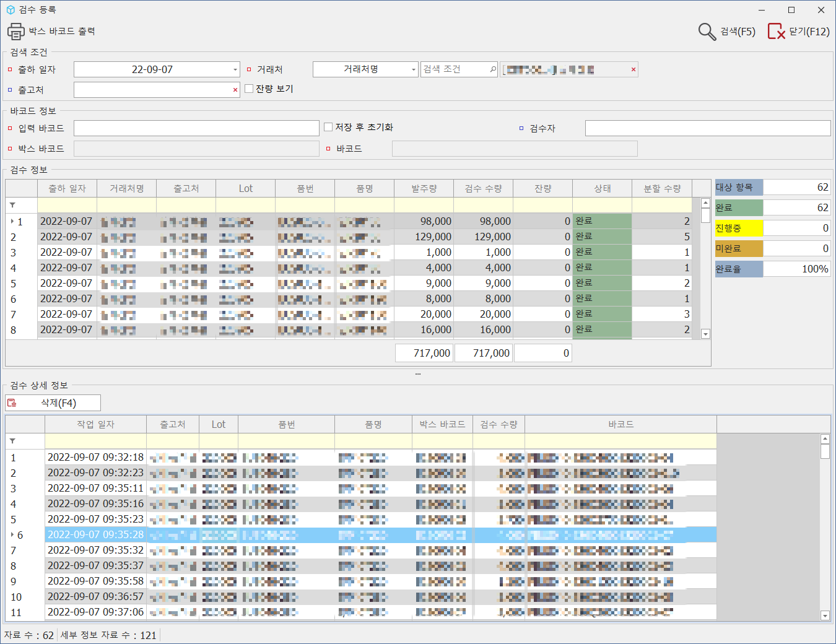The width and height of the screenshot is (836, 644).
Task: Click filter icon in 검수 상세 정보 grid
Action: pyautogui.click(x=12, y=441)
